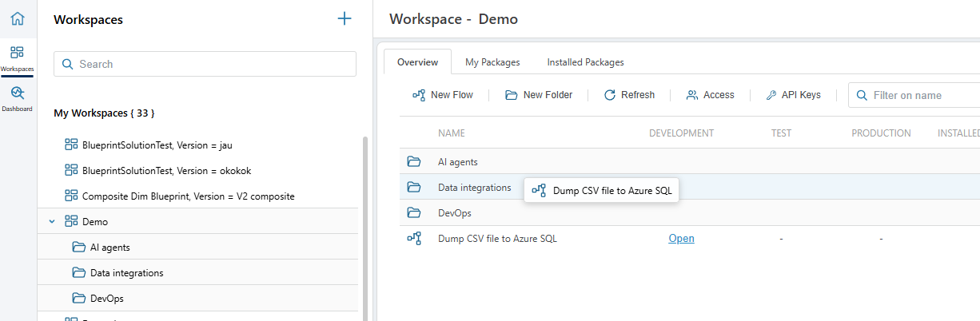980x321 pixels.
Task: Click the PRODUCTION column header
Action: [881, 133]
